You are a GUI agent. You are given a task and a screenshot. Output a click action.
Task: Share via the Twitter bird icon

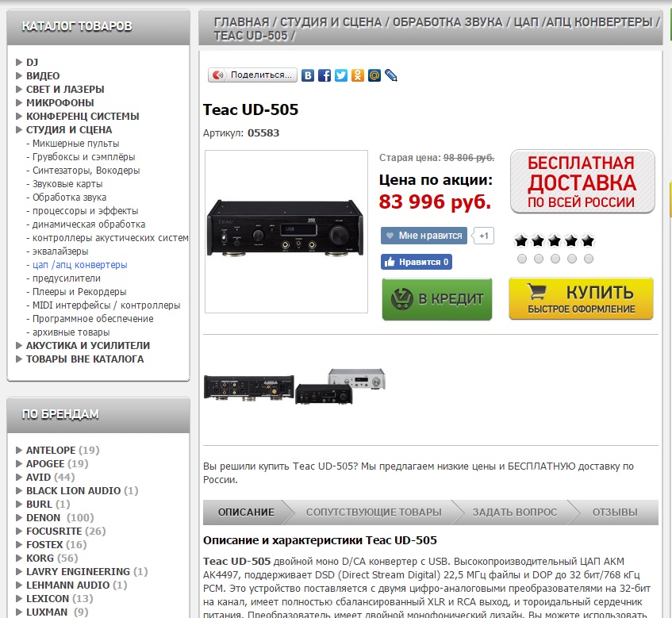[x=341, y=75]
